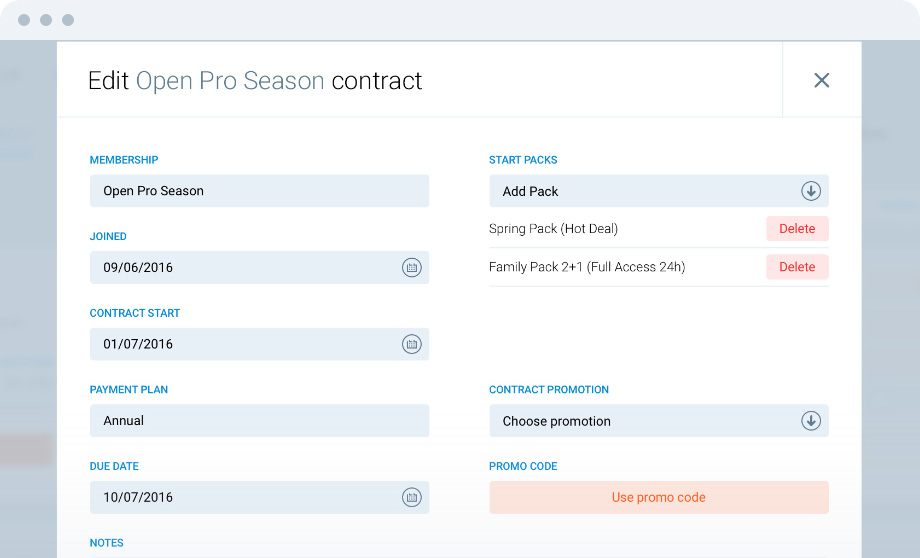Click the Family Pack 2+1 entry text
The image size is (920, 558).
586,267
